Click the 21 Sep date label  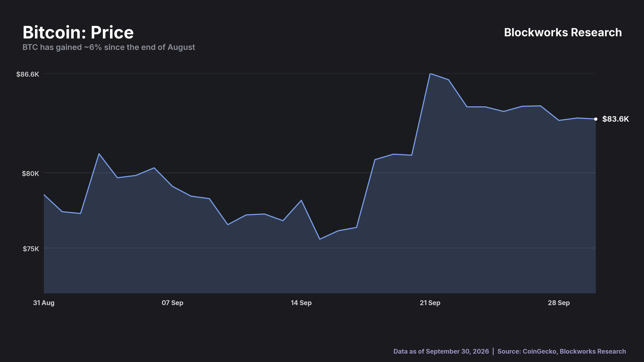pos(430,303)
